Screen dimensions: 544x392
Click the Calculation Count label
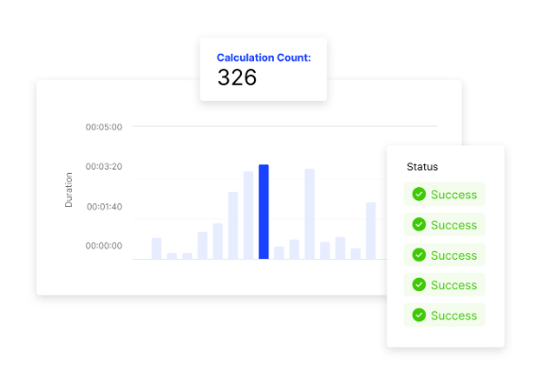[x=263, y=58]
